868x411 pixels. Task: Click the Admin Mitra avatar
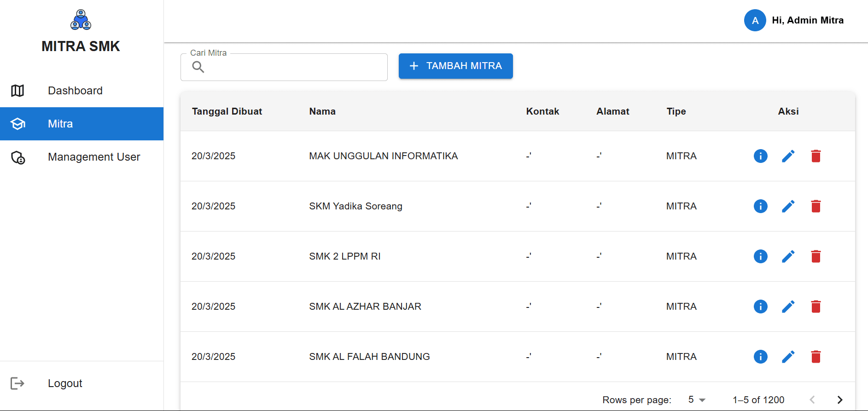click(x=755, y=20)
